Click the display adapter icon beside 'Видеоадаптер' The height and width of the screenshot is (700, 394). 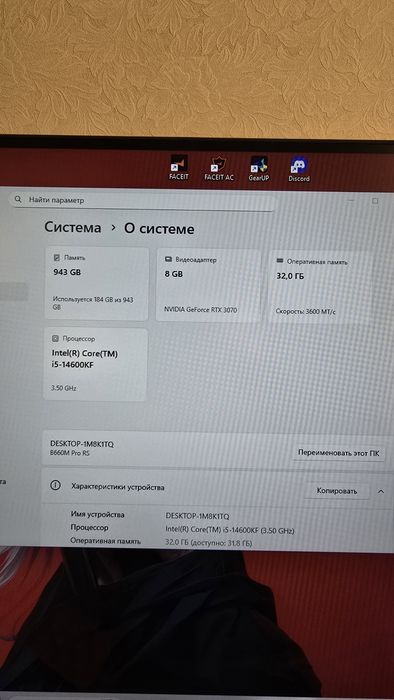click(168, 259)
